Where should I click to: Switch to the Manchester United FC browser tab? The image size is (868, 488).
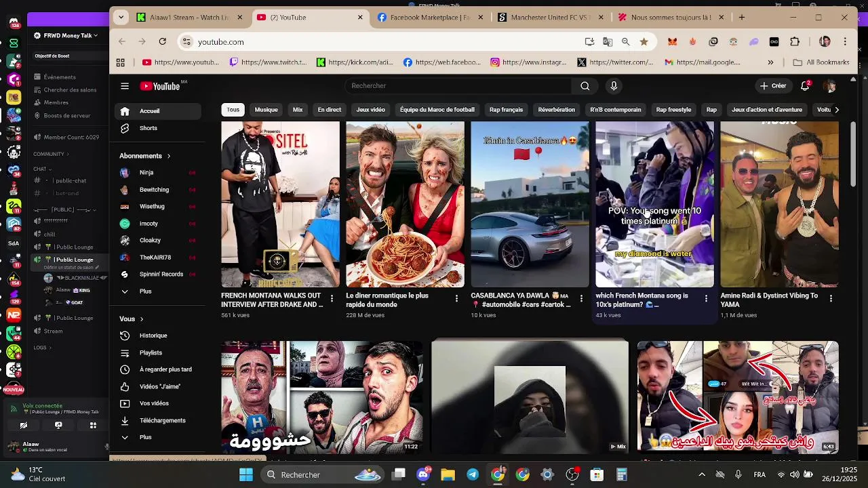pos(549,18)
